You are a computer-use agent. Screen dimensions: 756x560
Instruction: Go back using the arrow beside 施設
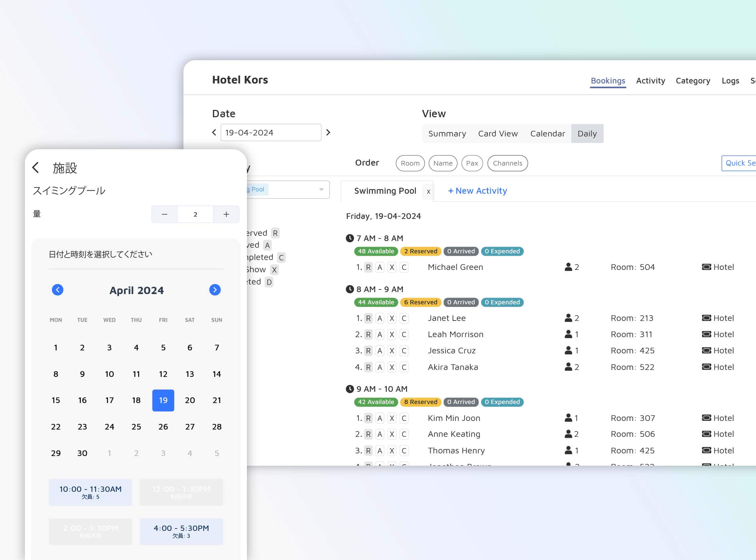pos(35,168)
